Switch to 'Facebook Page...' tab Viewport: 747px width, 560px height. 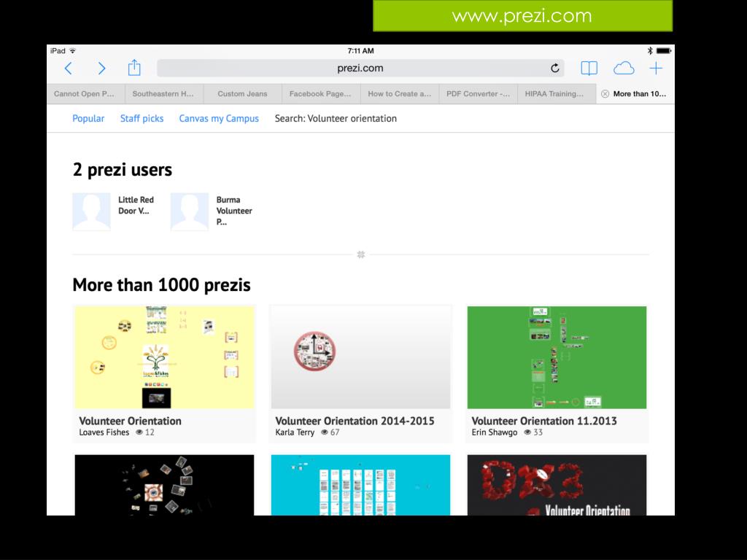click(320, 94)
